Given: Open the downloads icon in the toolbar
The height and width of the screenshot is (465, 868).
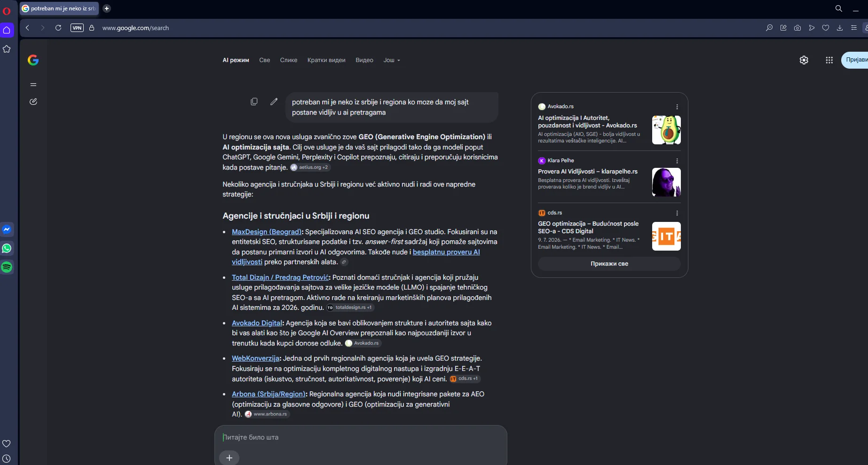Looking at the screenshot, I should pos(840,28).
